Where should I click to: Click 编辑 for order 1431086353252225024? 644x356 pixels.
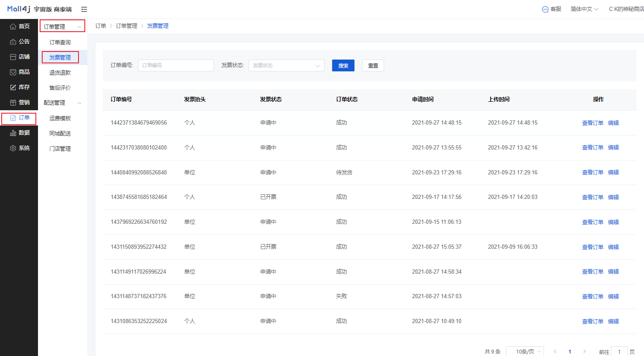[613, 321]
